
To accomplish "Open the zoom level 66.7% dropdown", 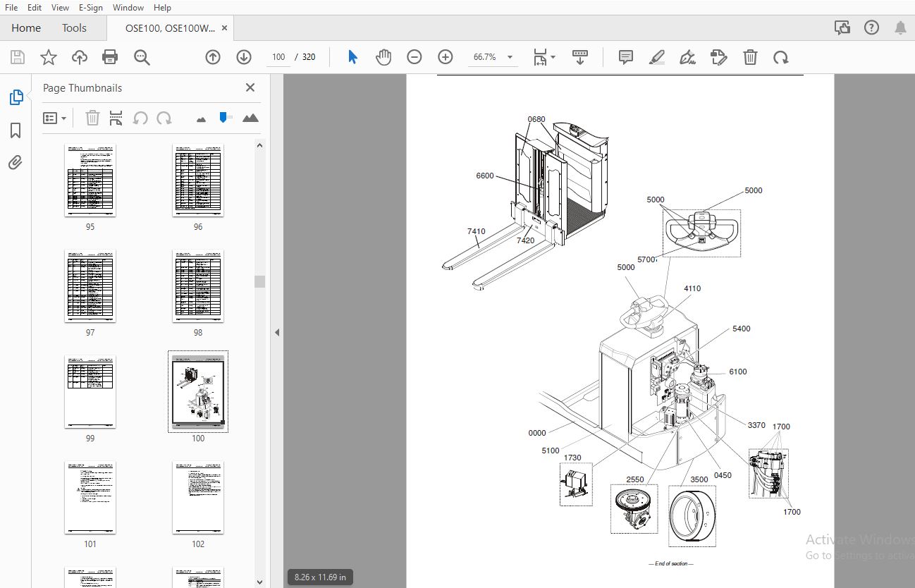I will pos(510,57).
